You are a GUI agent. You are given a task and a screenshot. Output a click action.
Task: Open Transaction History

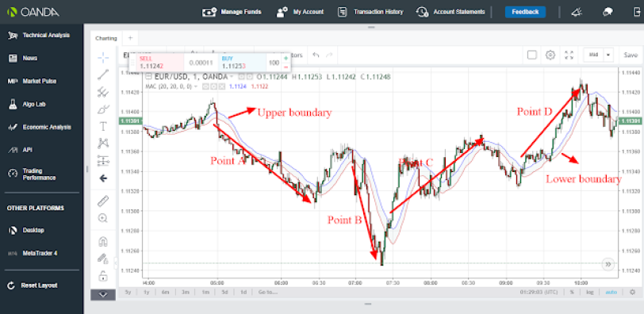click(x=370, y=12)
